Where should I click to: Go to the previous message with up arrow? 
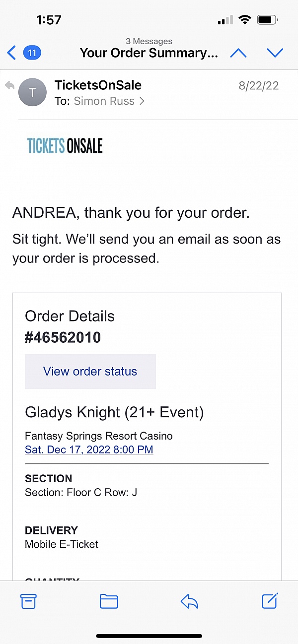238,53
